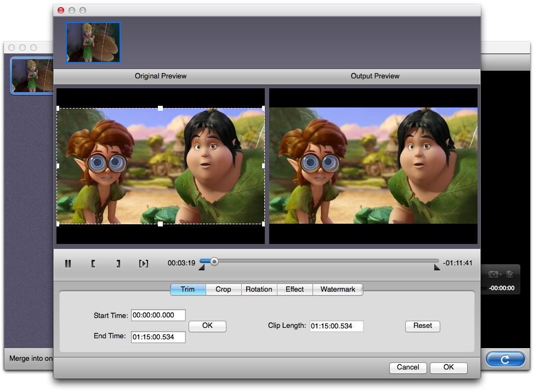
Task: Click the End Time input field
Action: tap(158, 337)
